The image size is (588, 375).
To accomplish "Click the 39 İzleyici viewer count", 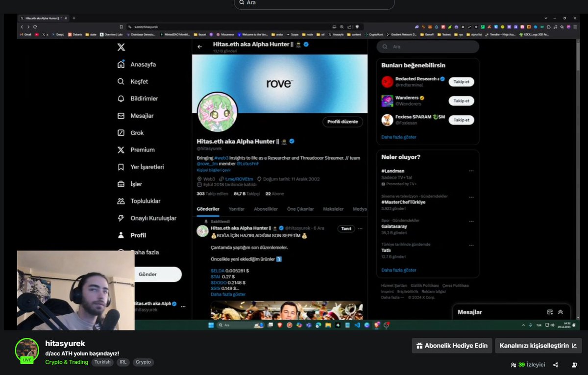I will (528, 365).
